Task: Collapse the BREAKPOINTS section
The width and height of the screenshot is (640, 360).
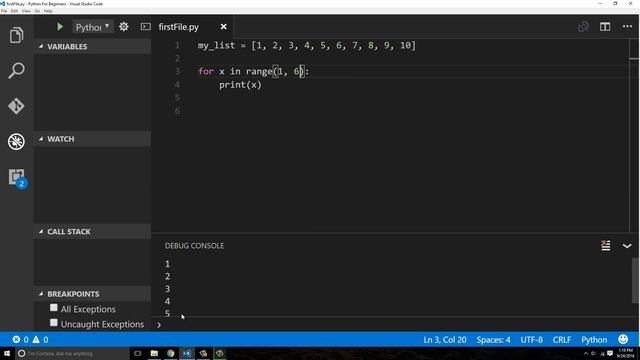Action: (x=92, y=294)
